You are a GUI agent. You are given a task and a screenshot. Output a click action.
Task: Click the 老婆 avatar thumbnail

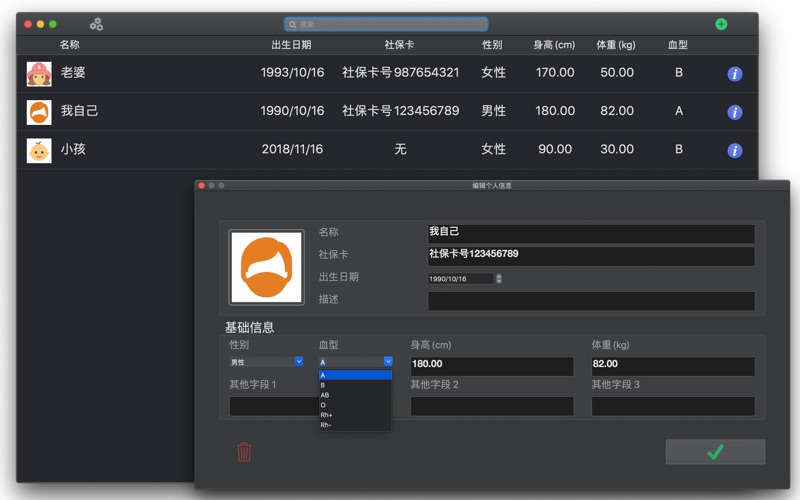(x=39, y=73)
